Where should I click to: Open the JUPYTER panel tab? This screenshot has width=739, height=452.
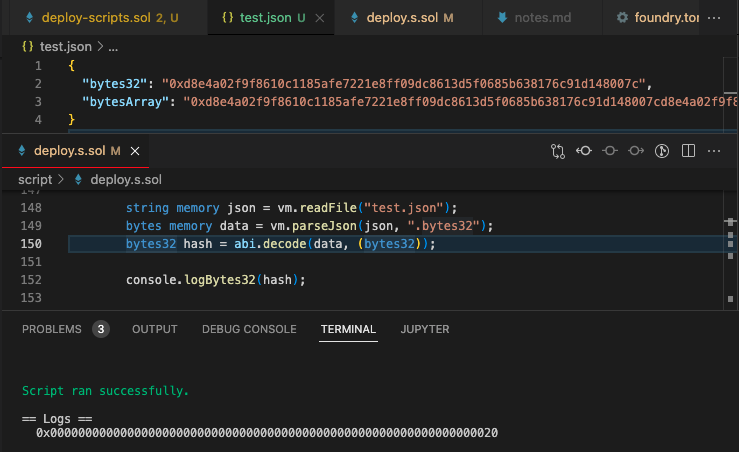[x=425, y=329]
